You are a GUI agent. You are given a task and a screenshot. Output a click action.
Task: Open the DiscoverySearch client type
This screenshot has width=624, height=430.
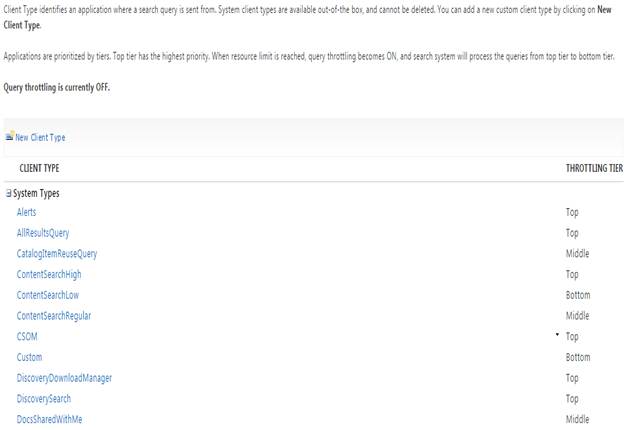[44, 398]
